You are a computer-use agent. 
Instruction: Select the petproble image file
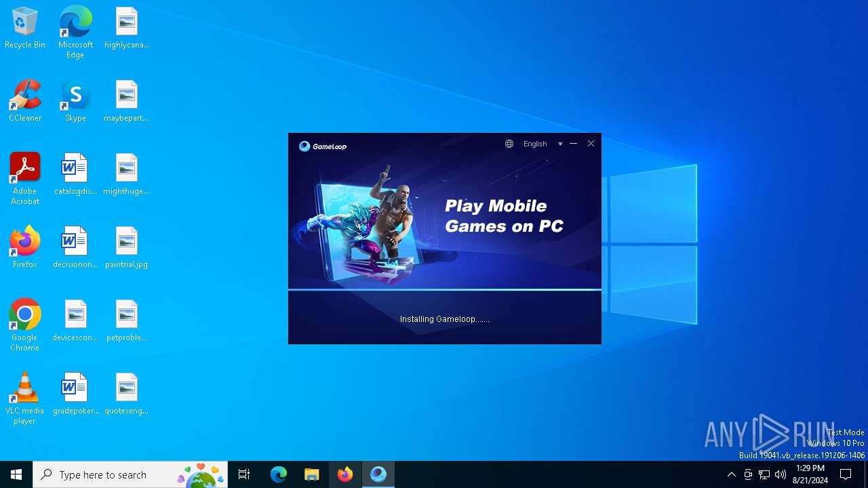coord(127,321)
